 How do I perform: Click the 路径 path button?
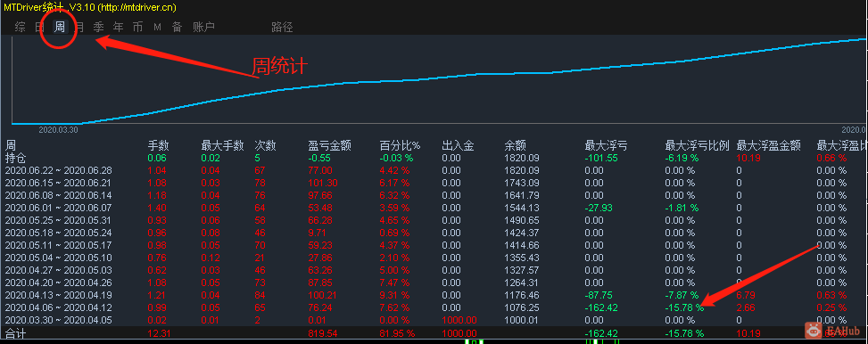click(282, 27)
